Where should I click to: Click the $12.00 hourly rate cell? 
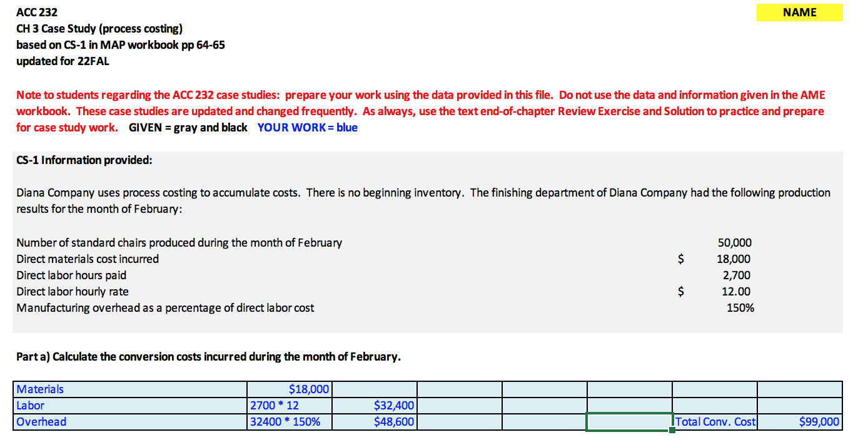pyautogui.click(x=737, y=291)
